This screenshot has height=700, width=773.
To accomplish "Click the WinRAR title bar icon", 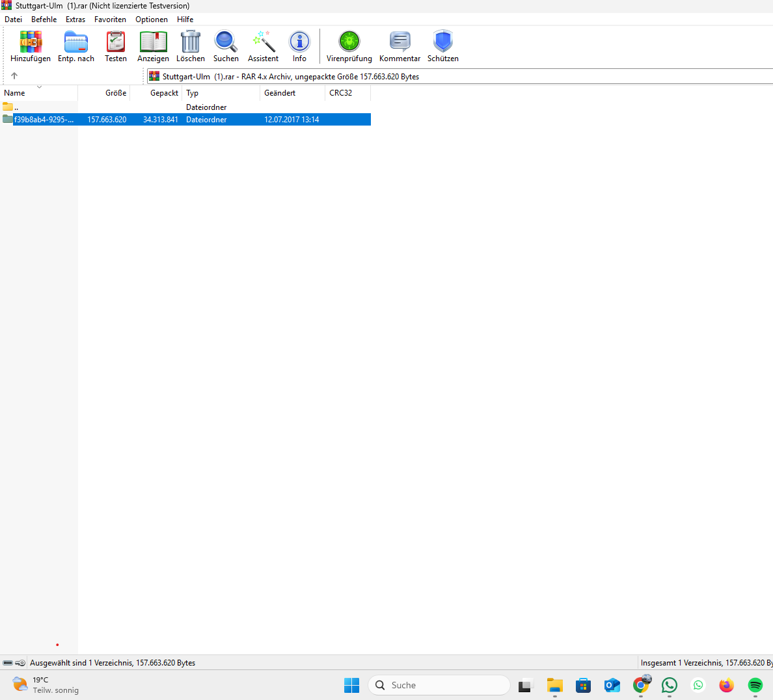I will tap(7, 5).
